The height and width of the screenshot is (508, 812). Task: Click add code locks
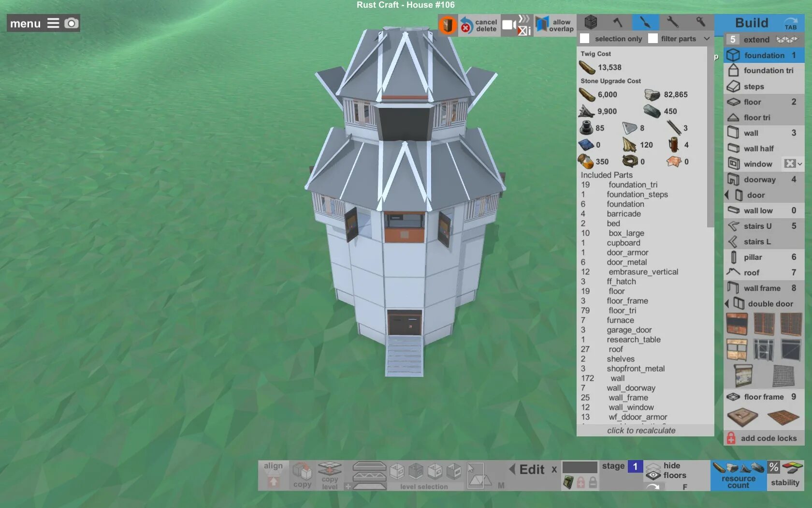[x=764, y=438]
